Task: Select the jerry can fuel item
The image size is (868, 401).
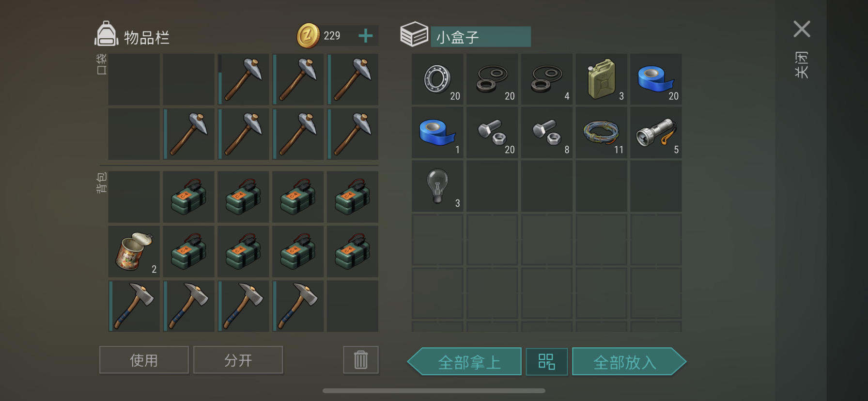Action: (601, 79)
